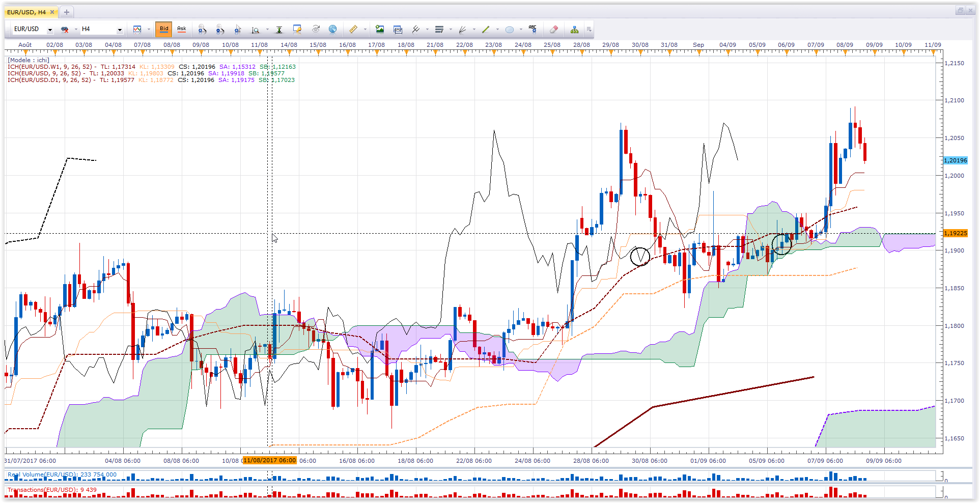Add a new chart tab
This screenshot has width=980, height=503.
pyautogui.click(x=66, y=12)
